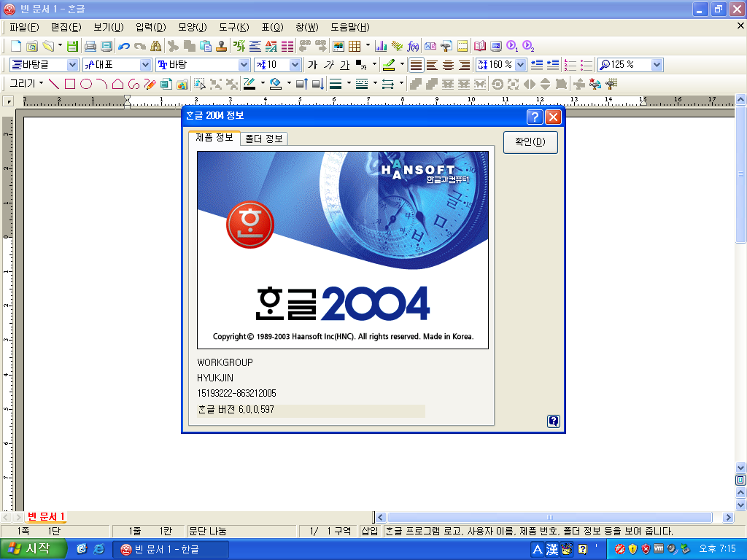747x560 pixels.
Task: Pick the line color pencil swatch
Action: pos(249,85)
